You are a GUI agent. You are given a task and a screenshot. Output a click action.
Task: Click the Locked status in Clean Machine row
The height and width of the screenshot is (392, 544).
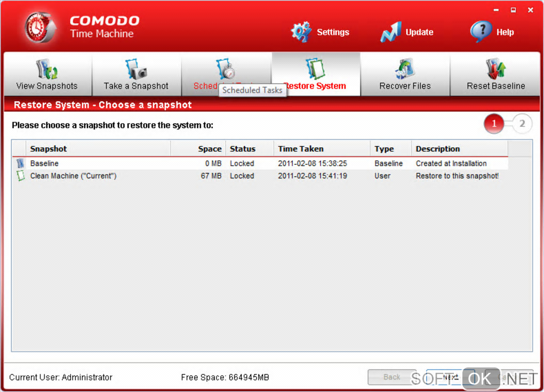coord(242,176)
